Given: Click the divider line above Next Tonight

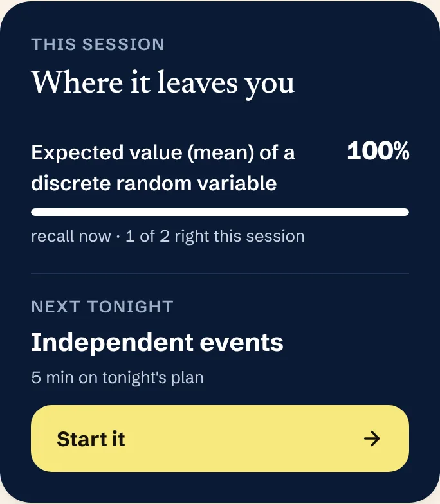Looking at the screenshot, I should 220,273.
